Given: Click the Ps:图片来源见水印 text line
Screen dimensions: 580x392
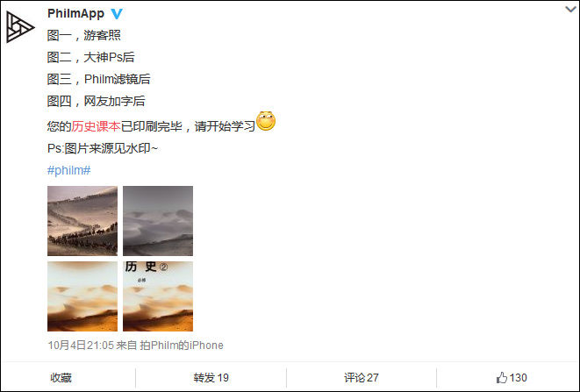Looking at the screenshot, I should pos(103,149).
